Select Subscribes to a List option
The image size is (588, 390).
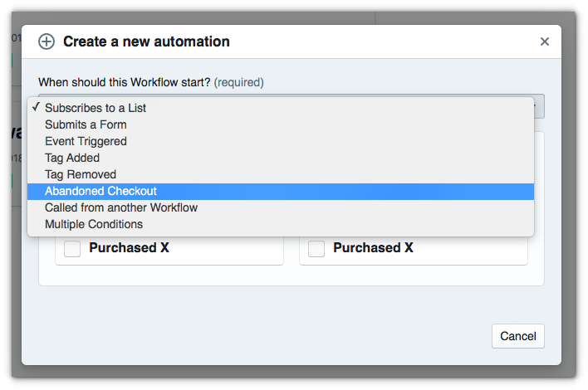pos(96,108)
